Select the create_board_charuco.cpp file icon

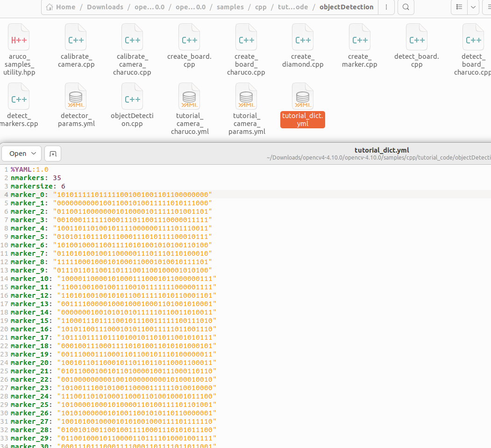(x=246, y=37)
